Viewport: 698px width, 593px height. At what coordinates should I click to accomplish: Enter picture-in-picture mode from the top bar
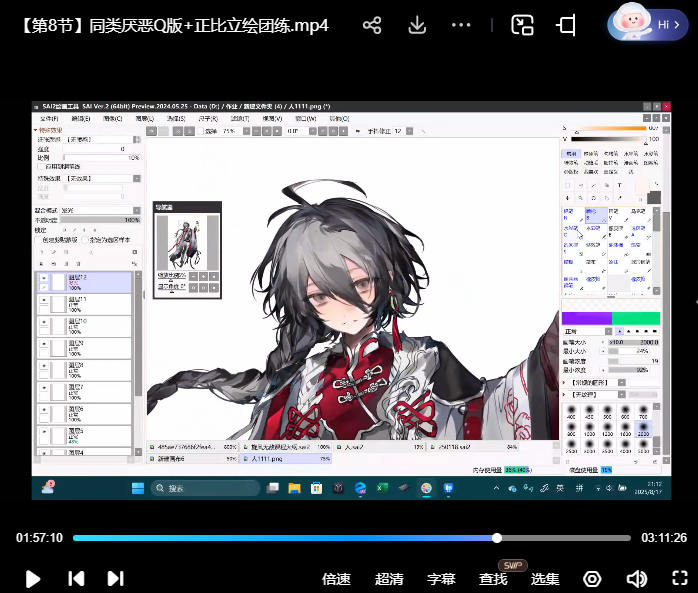(522, 25)
